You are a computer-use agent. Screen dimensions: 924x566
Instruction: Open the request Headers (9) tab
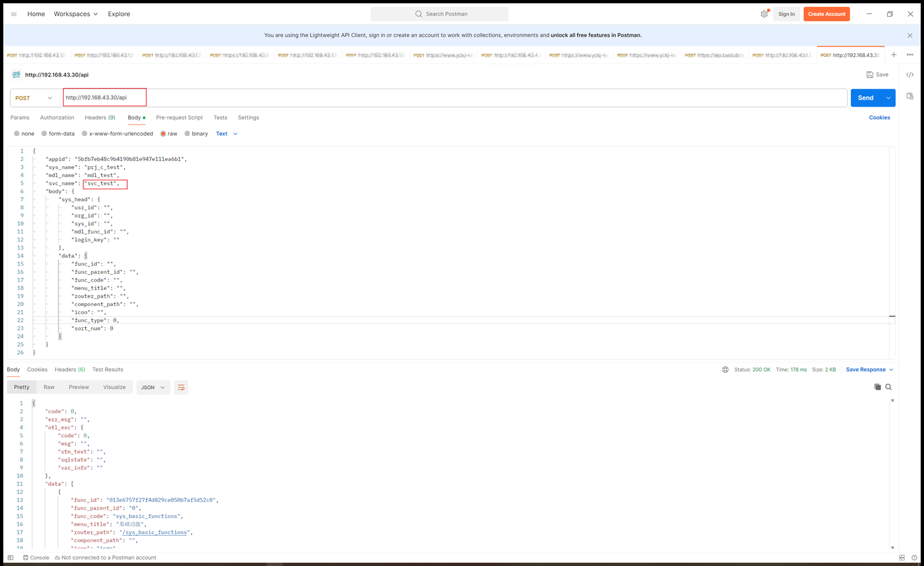[x=100, y=118]
